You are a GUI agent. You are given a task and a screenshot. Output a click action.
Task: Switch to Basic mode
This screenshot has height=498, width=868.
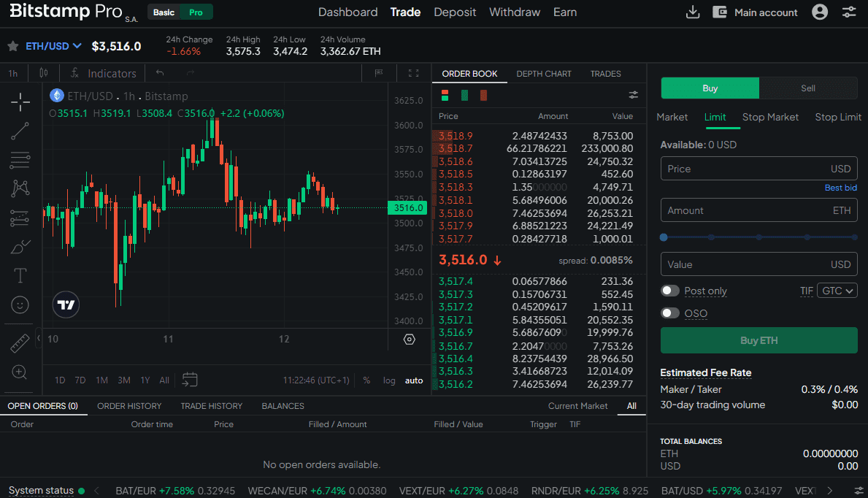(x=164, y=12)
